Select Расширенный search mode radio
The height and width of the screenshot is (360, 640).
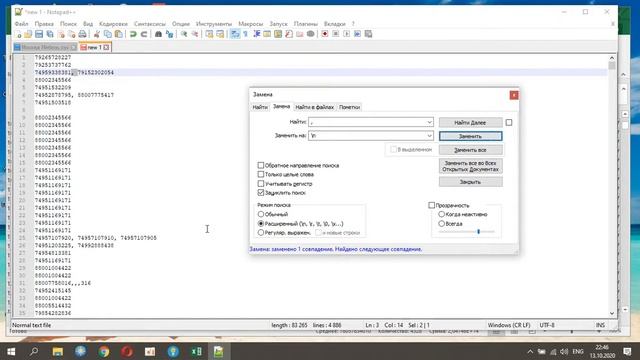click(x=261, y=224)
